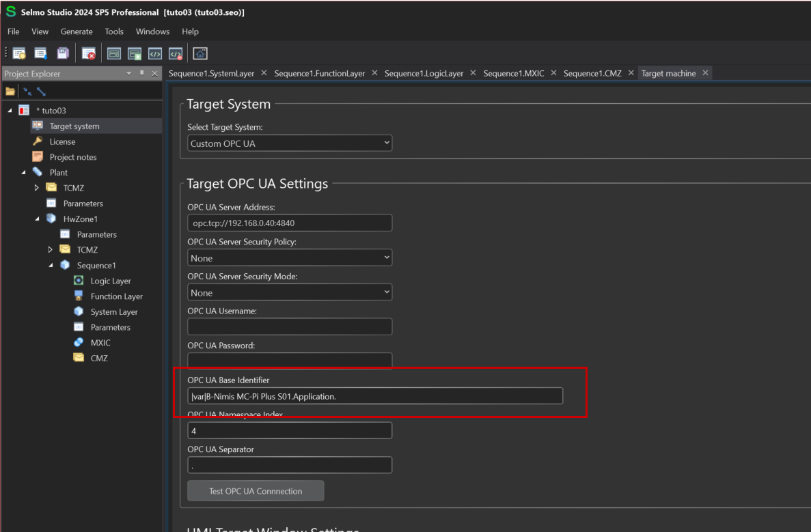
Task: Click the OPC UA Username field
Action: (290, 326)
